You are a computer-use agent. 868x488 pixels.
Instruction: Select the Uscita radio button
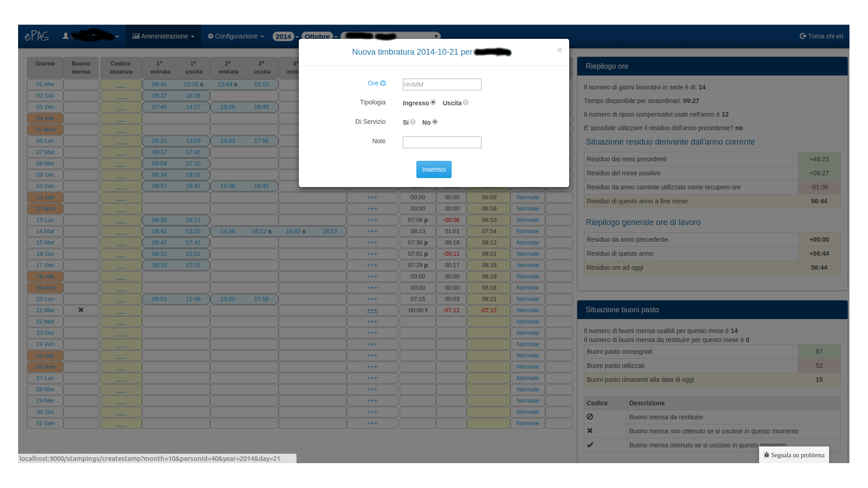point(466,103)
